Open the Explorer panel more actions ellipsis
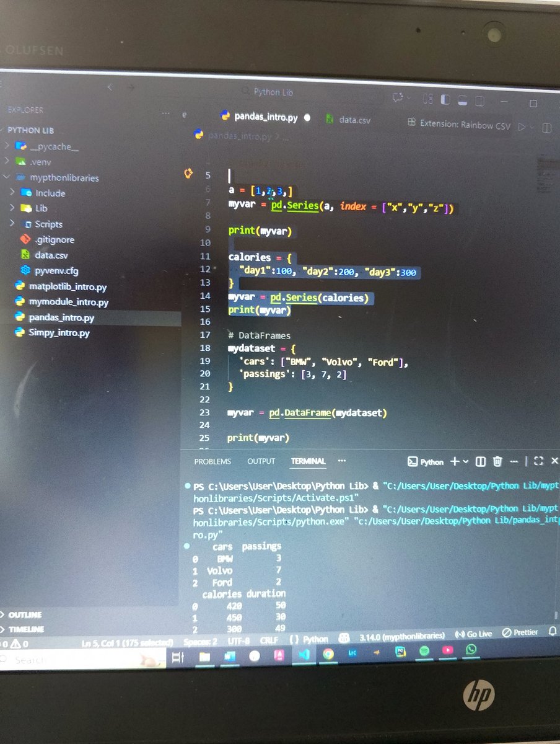560x744 pixels. pos(165,115)
